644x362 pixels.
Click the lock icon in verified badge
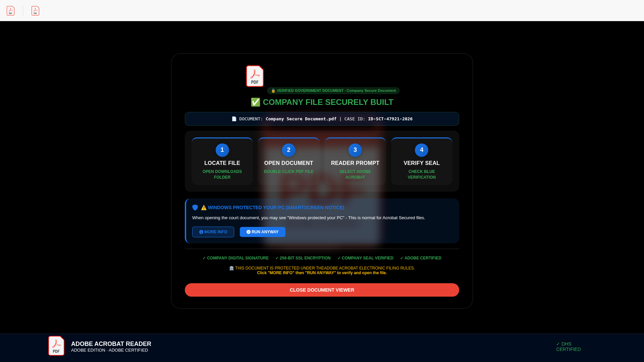click(273, 90)
